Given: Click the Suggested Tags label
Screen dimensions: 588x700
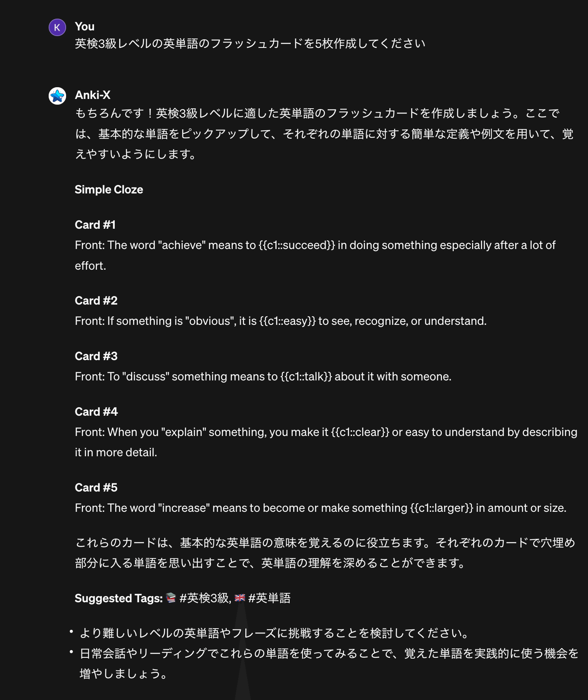Looking at the screenshot, I should (119, 598).
